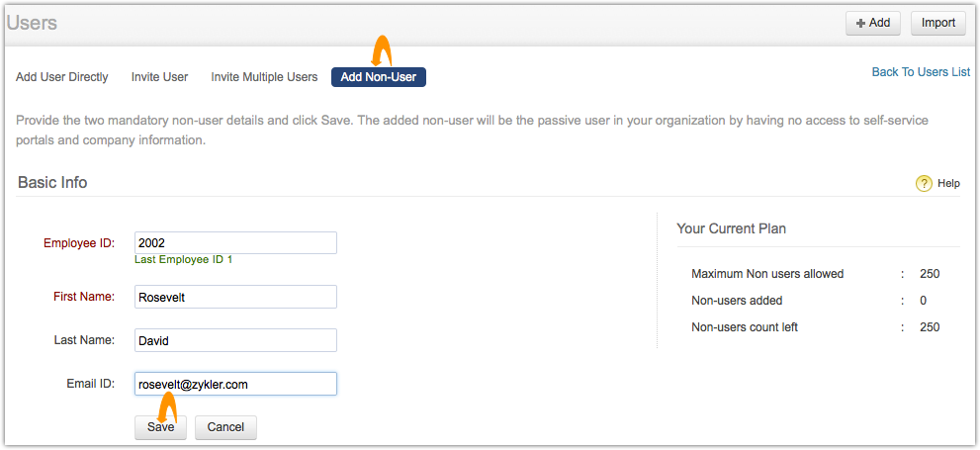This screenshot has width=980, height=450.
Task: Click the Last Name field with David
Action: point(235,340)
